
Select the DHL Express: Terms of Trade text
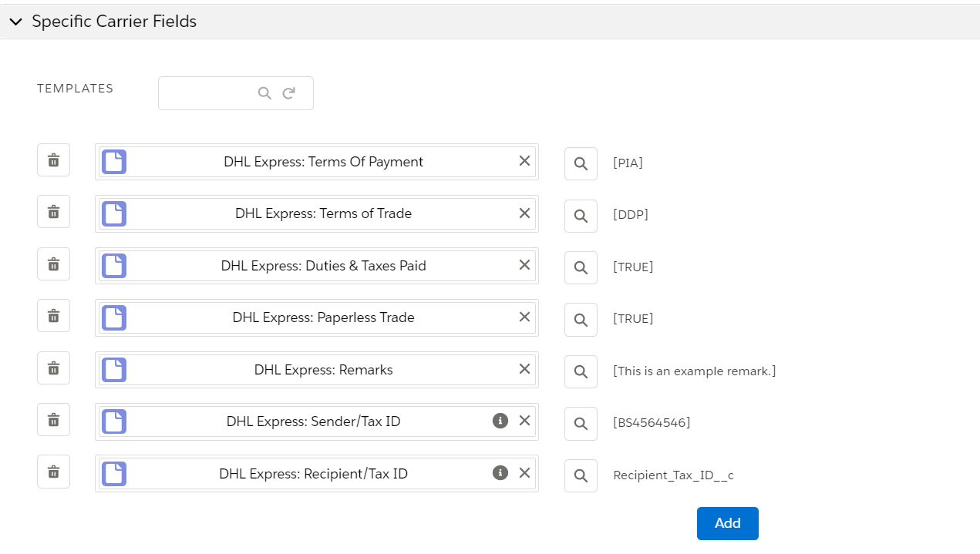tap(324, 213)
